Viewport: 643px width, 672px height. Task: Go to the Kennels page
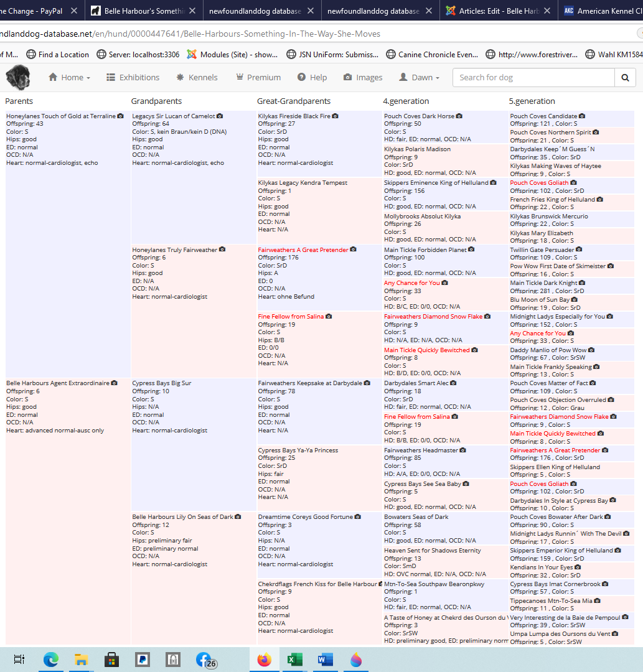coord(197,78)
